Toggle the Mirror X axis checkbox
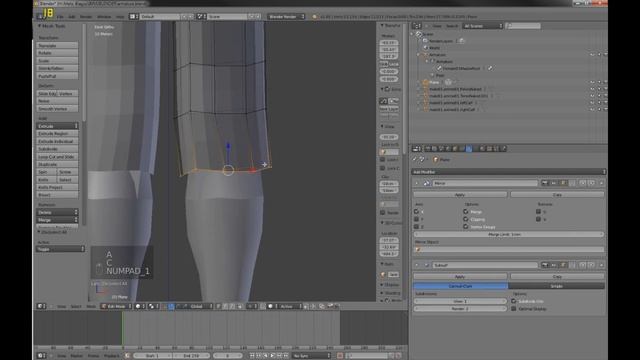The image size is (640, 360). point(416,211)
